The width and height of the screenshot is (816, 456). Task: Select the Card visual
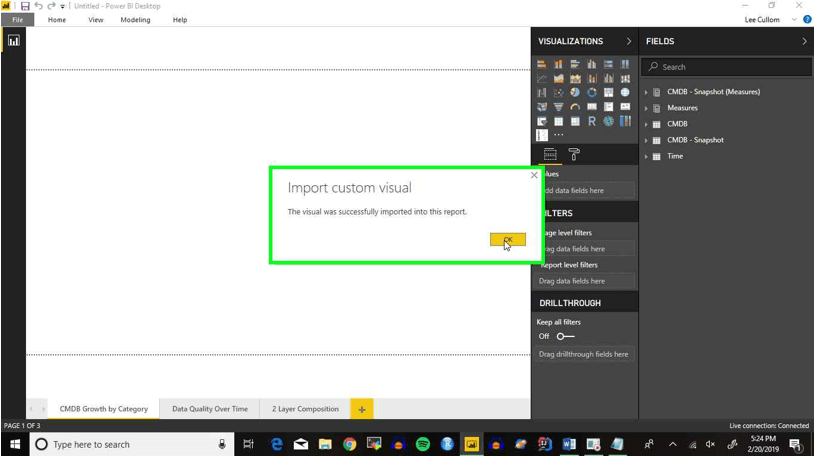[592, 107]
